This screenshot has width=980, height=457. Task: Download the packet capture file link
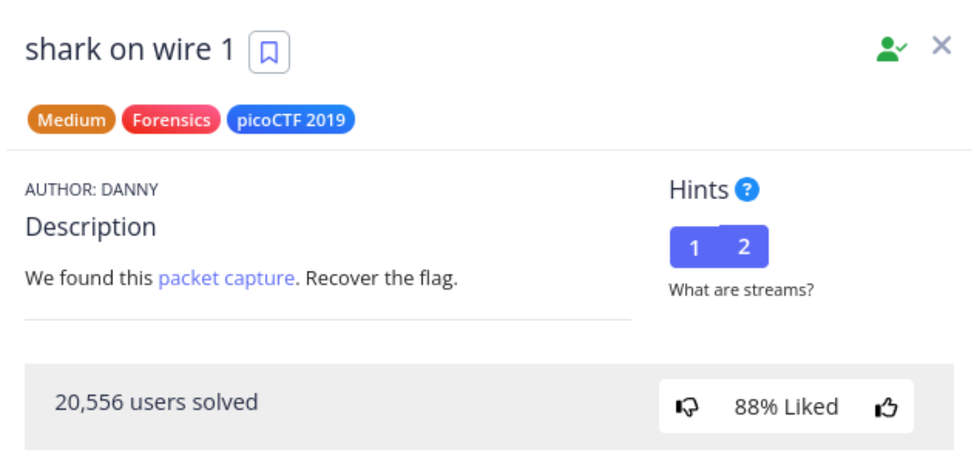pos(227,278)
